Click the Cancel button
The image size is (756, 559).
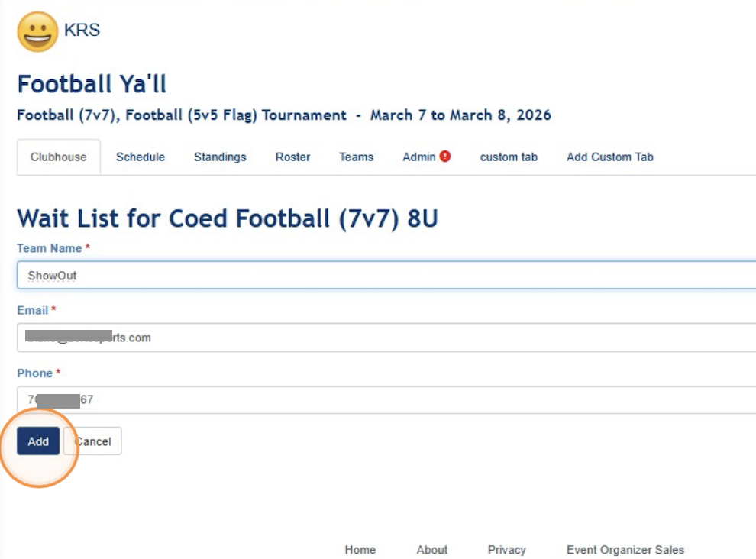(x=92, y=441)
